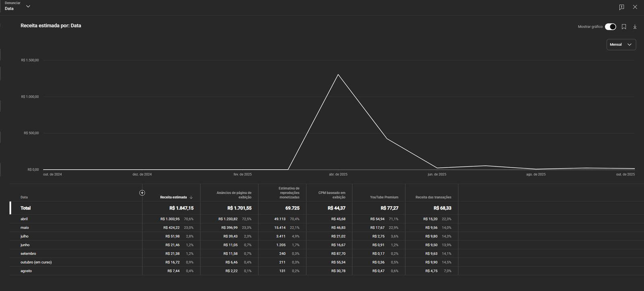Toggle the Mostrar gráfico switch

[x=610, y=27]
